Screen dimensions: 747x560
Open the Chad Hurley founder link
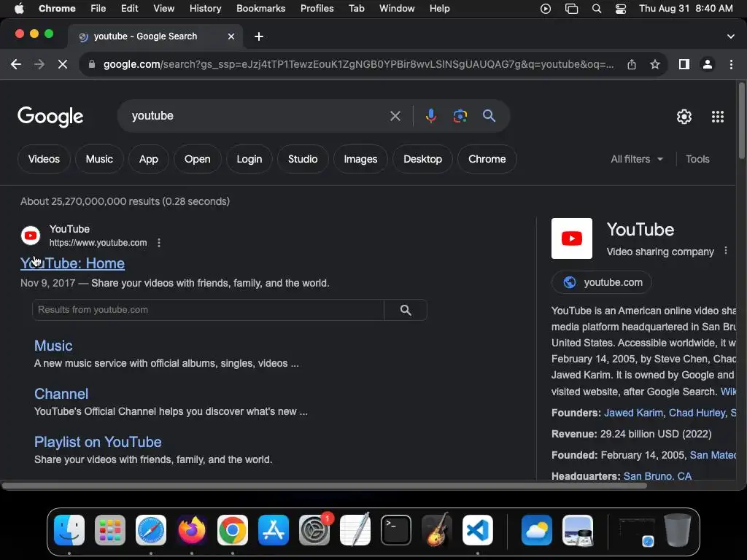click(x=697, y=413)
